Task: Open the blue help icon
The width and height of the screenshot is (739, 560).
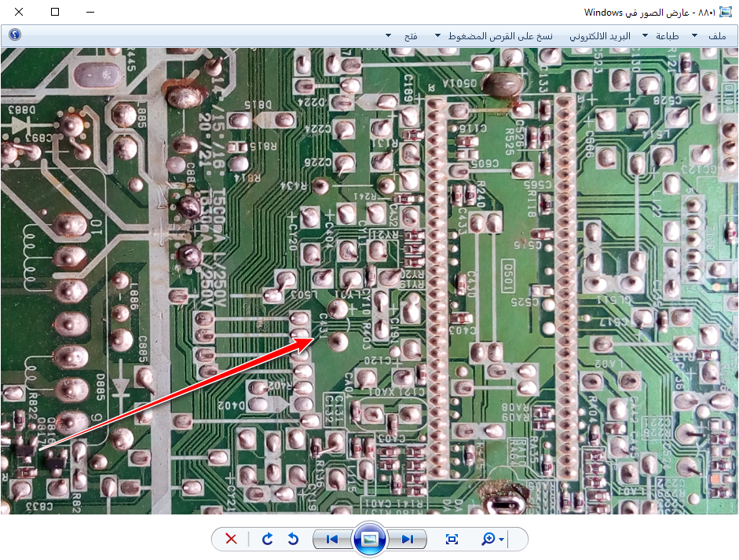Action: pos(15,35)
